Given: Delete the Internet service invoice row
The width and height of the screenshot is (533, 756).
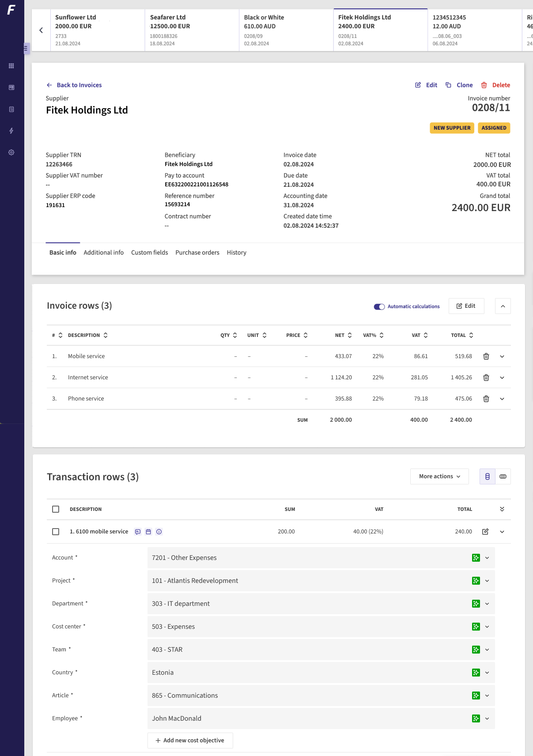Looking at the screenshot, I should pos(486,378).
